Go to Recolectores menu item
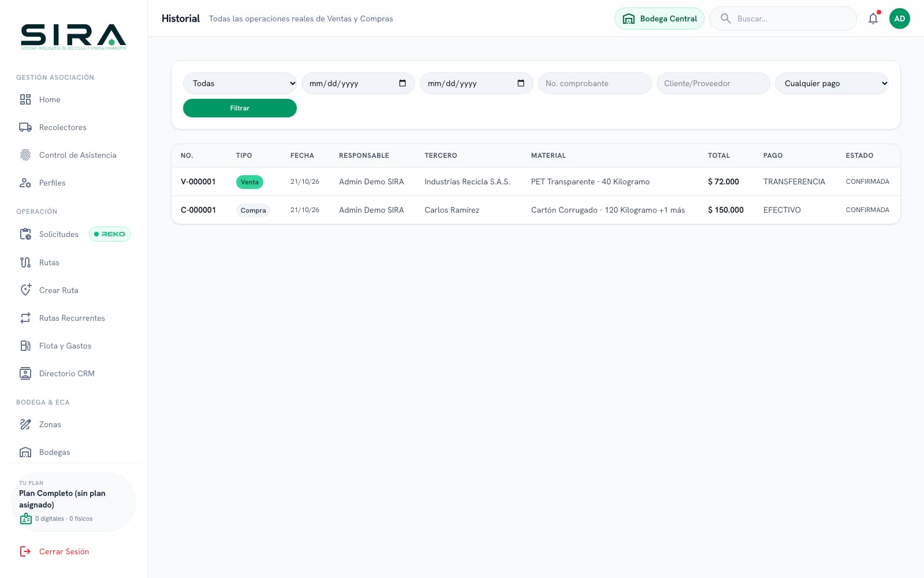The height and width of the screenshot is (578, 924). (73, 127)
